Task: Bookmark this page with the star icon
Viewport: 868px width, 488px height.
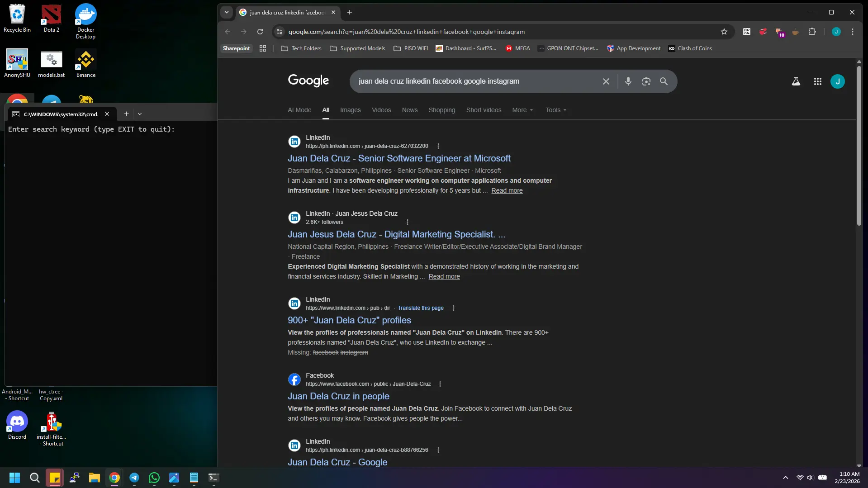Action: click(x=724, y=32)
